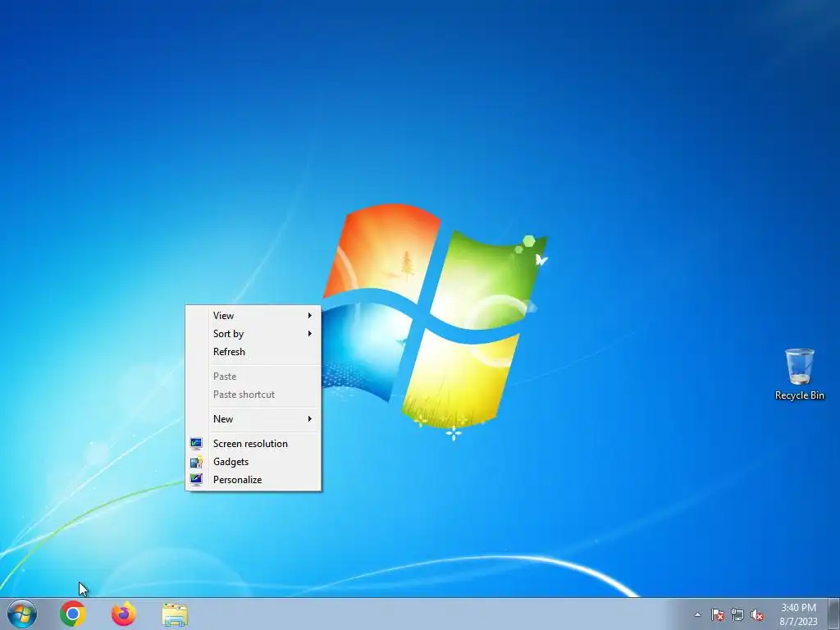Click the Screen resolution monitor icon
The width and height of the screenshot is (840, 630).
(196, 444)
